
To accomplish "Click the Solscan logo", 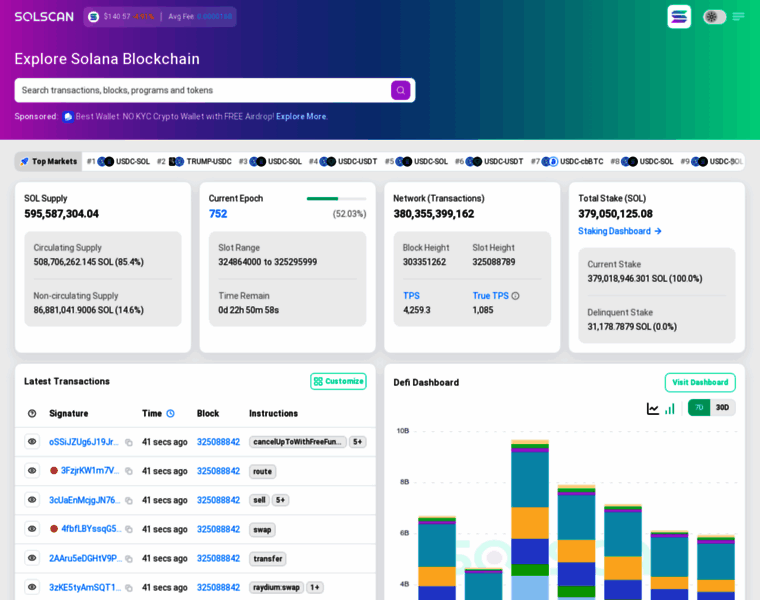I will [x=44, y=17].
